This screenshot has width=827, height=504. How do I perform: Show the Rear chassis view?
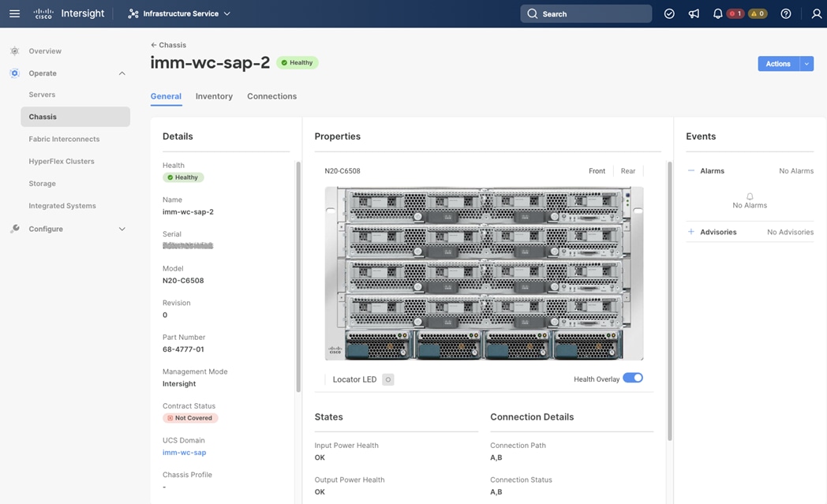tap(628, 171)
